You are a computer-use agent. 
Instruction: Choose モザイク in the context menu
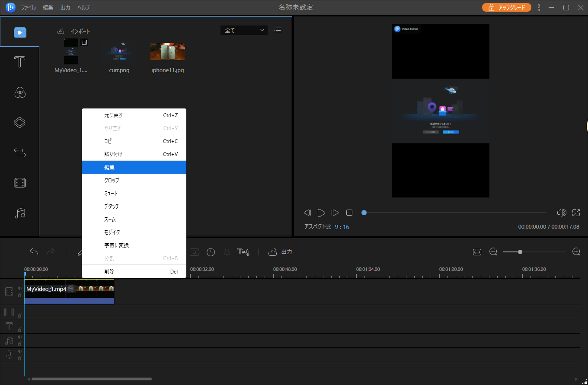[134, 232]
